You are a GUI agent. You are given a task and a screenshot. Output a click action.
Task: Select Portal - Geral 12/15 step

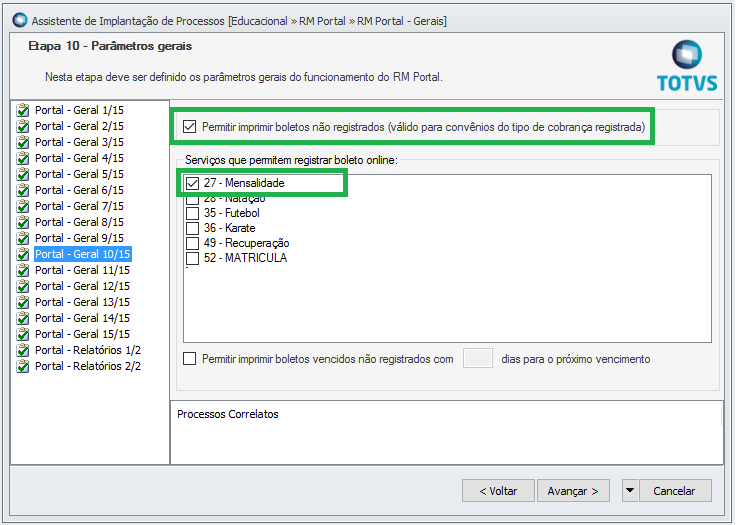(82, 286)
